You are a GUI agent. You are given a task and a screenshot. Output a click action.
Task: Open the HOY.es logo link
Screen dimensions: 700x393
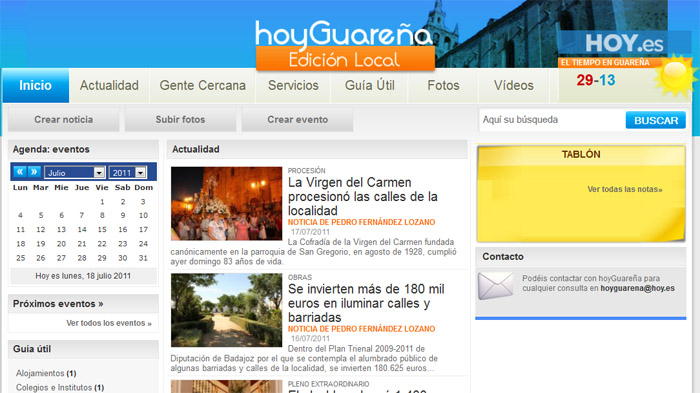pyautogui.click(x=624, y=43)
